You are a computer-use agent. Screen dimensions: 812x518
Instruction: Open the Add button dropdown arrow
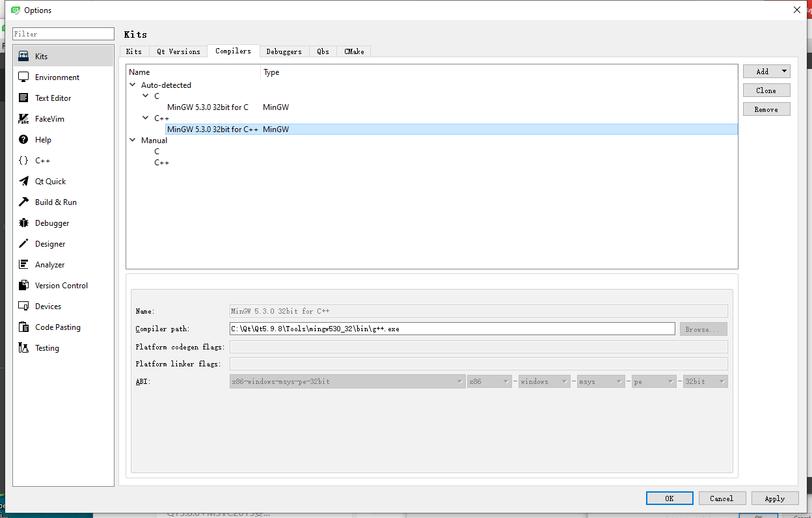point(784,72)
